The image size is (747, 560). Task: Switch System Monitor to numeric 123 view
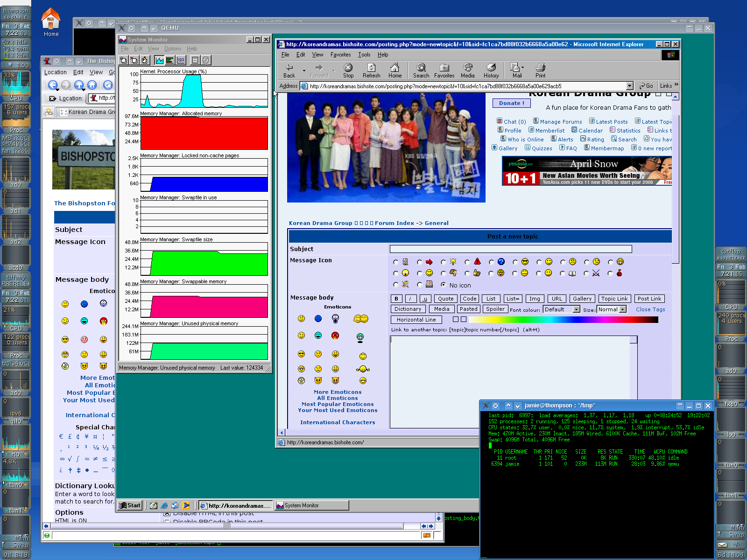pos(181,60)
